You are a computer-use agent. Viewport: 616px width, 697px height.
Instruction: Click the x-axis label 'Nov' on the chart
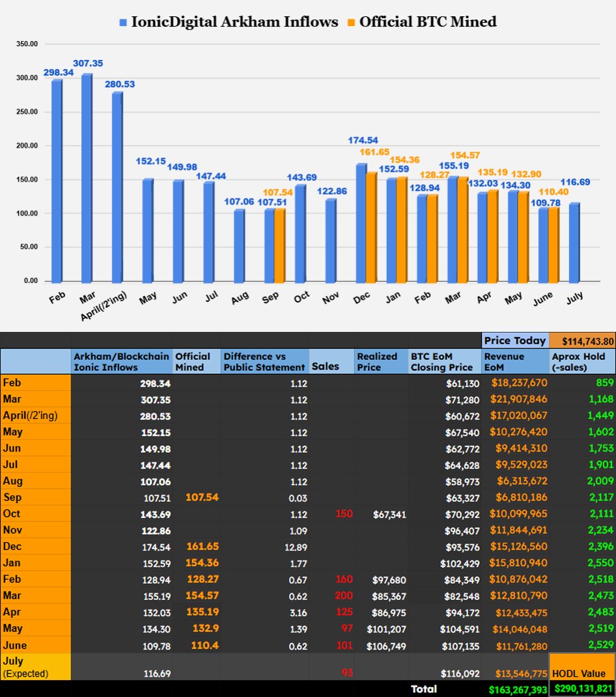(x=330, y=298)
